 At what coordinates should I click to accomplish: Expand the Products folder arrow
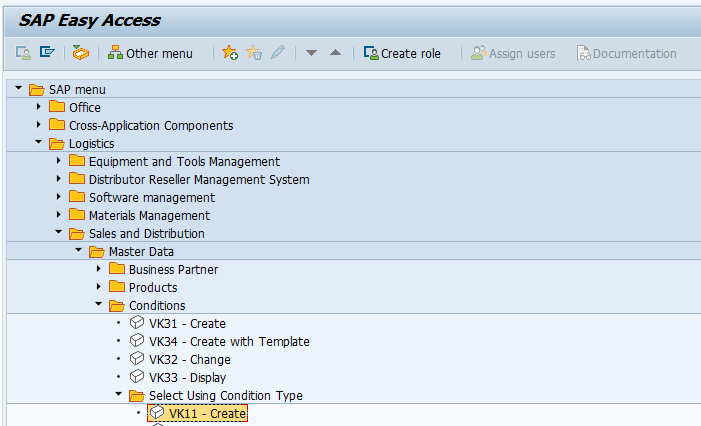click(99, 287)
